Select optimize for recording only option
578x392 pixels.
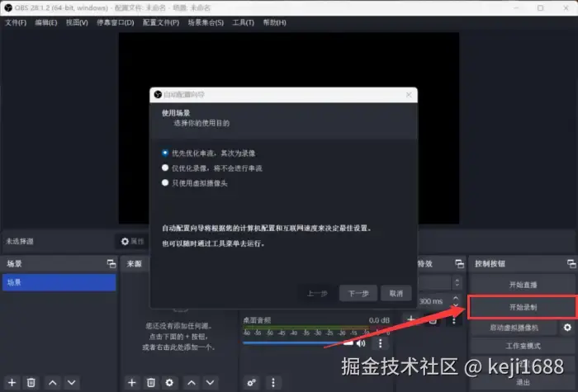165,168
